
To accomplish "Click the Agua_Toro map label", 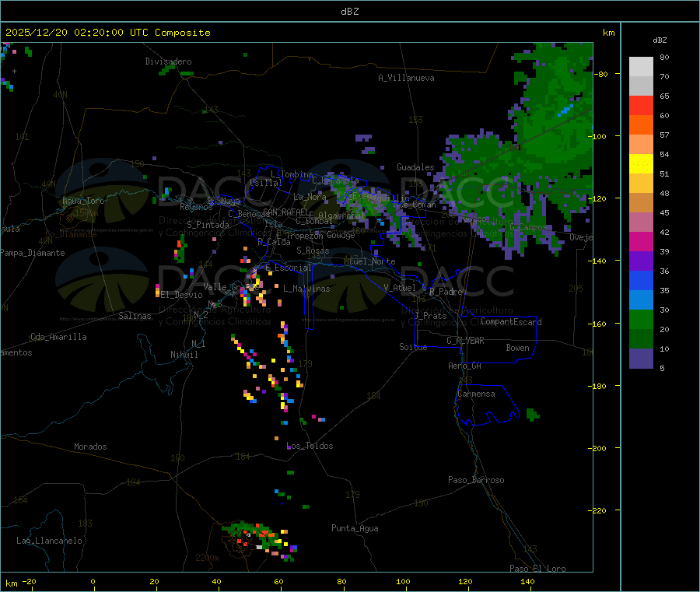I will (83, 201).
